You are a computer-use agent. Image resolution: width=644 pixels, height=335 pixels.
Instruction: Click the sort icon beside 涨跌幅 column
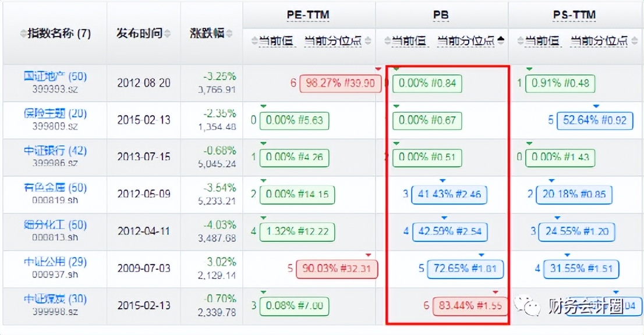click(231, 32)
